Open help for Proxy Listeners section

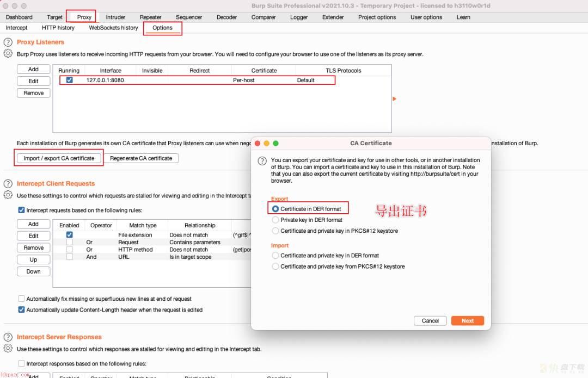pos(8,42)
